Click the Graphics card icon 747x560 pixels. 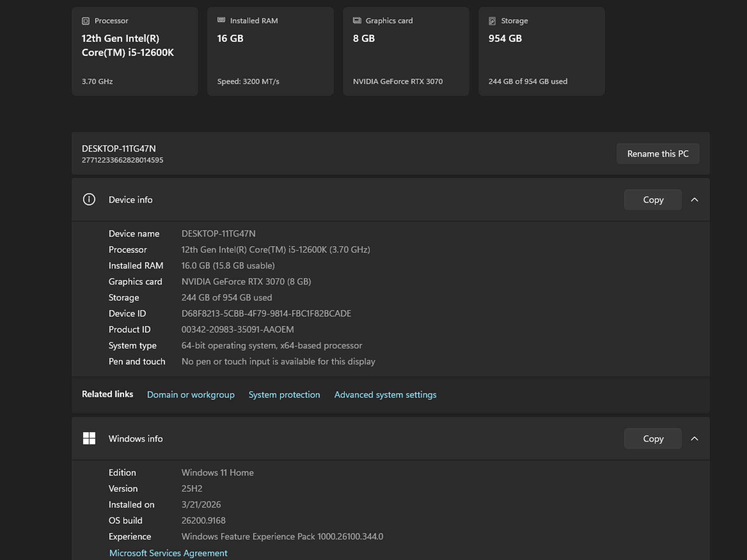(x=357, y=20)
